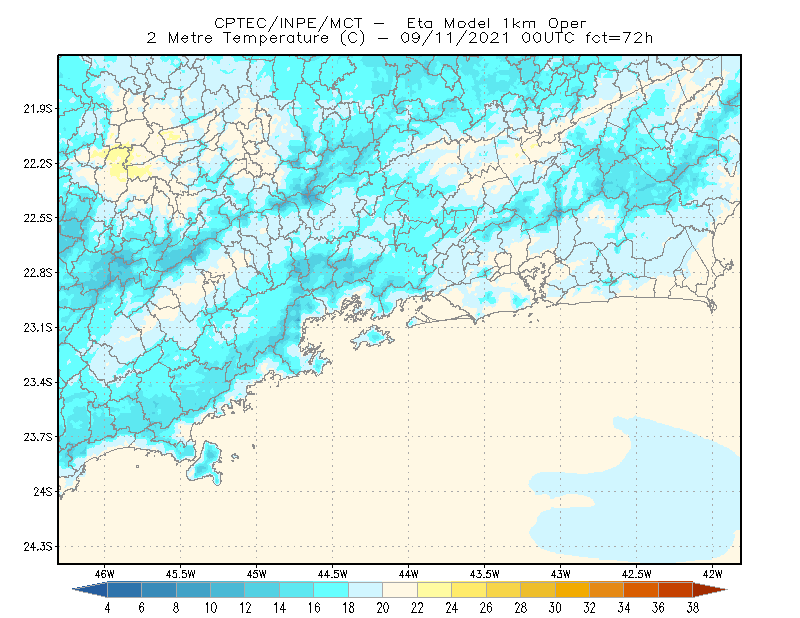
Task: Click the 42.5W longitude axis label
Action: point(636,574)
